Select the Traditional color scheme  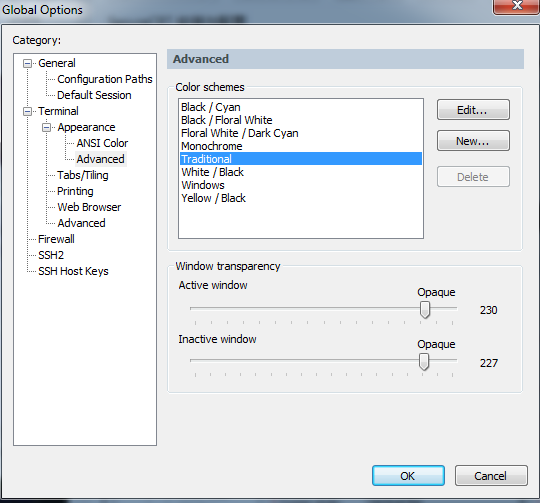click(301, 159)
